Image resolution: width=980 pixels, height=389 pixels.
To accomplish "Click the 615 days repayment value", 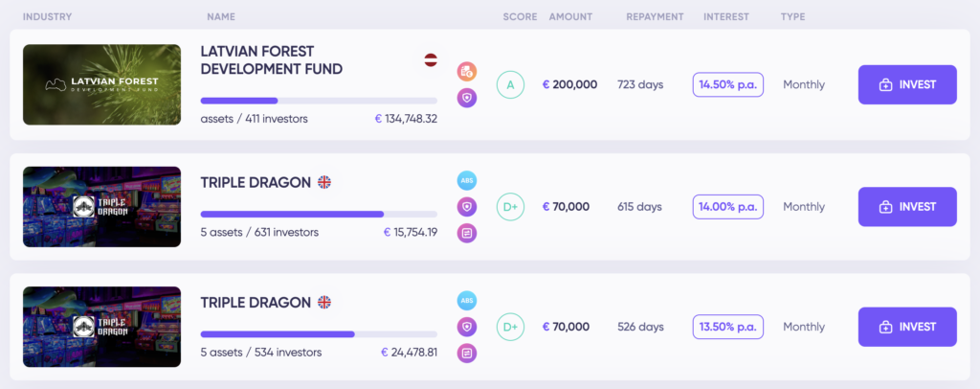I will pyautogui.click(x=640, y=207).
